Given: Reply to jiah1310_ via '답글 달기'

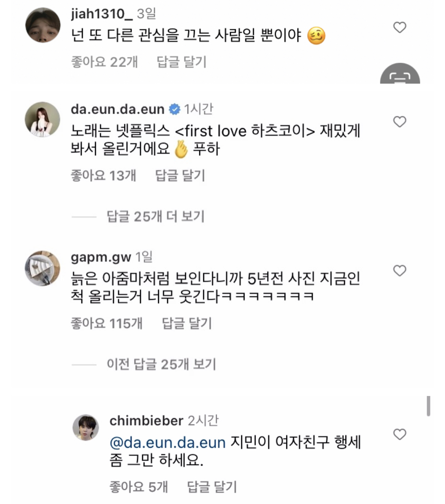Looking at the screenshot, I should tap(181, 62).
